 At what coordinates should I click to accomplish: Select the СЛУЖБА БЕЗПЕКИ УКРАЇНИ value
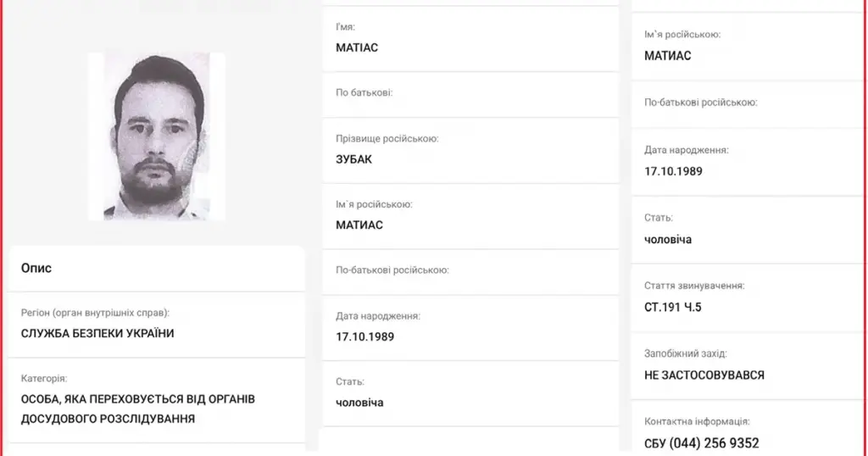coord(97,333)
